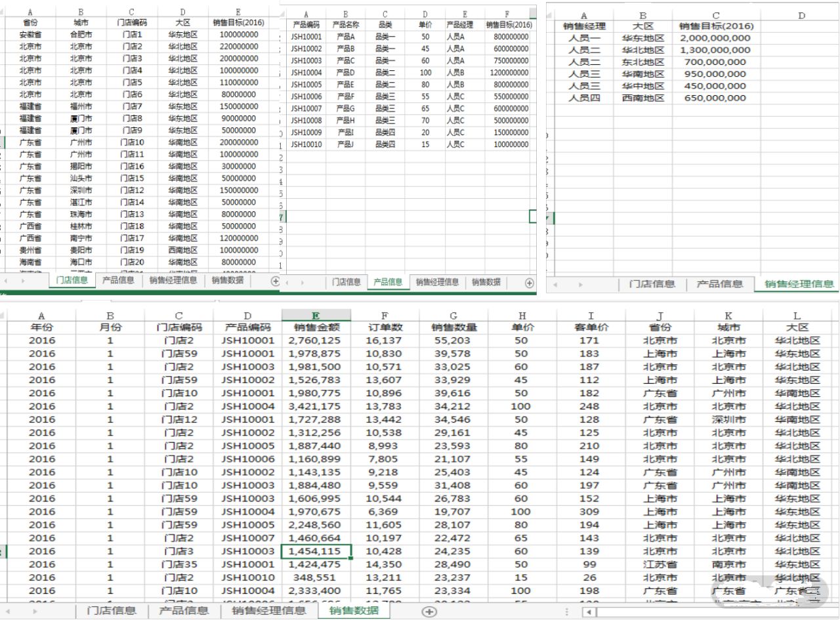The width and height of the screenshot is (840, 620).
Task: Select column L header in bottom sales sheet
Action: click(x=797, y=316)
